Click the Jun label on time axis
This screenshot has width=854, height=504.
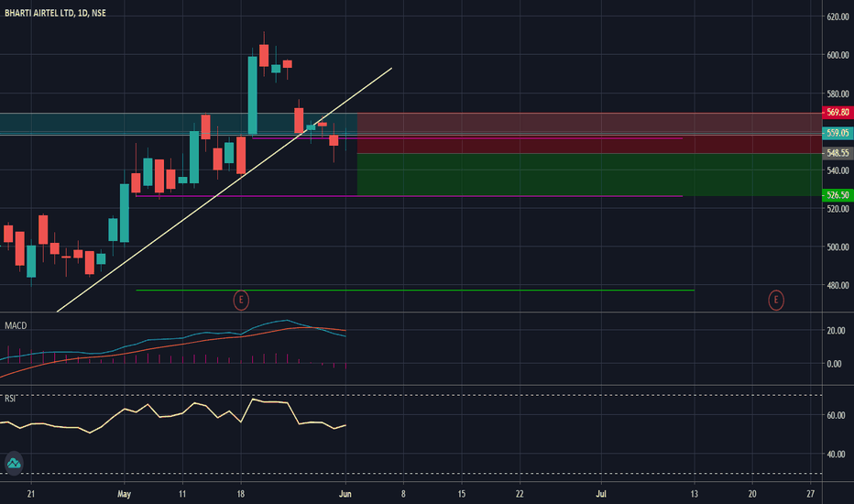345,494
